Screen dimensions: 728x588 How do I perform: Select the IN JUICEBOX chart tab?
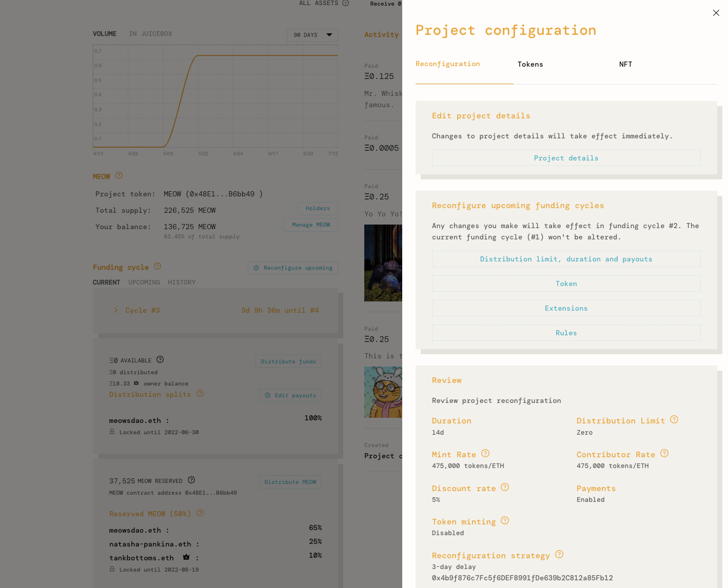tap(150, 34)
